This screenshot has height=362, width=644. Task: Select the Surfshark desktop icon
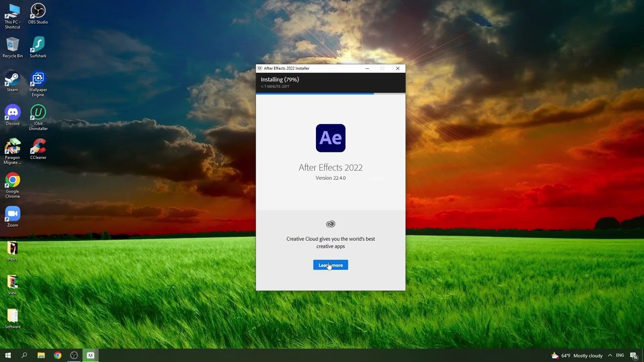[x=38, y=47]
